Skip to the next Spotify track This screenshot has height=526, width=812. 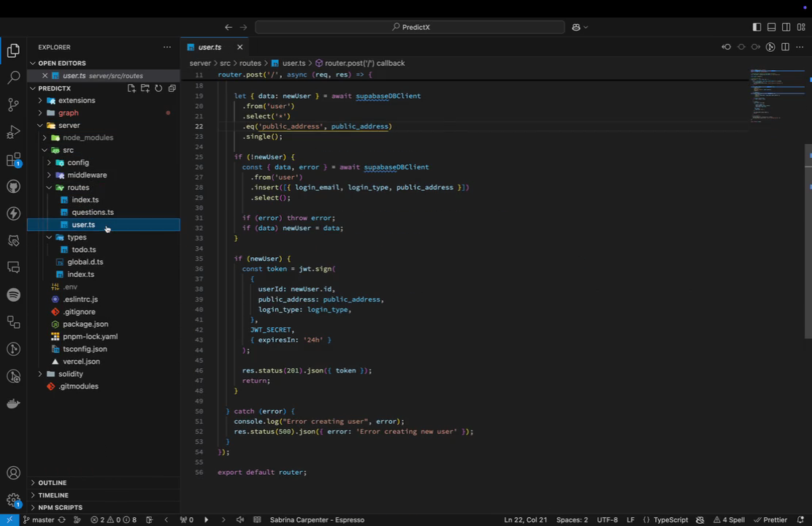click(x=223, y=519)
